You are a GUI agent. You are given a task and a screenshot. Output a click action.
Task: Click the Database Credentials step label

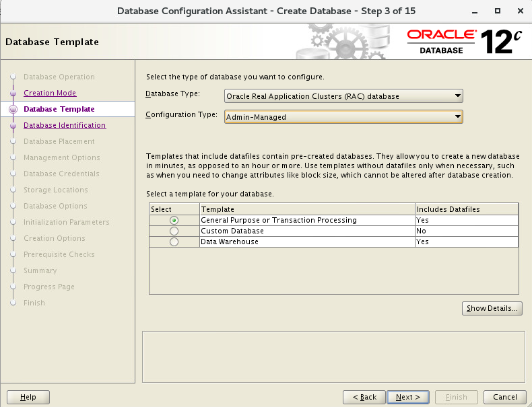click(61, 174)
